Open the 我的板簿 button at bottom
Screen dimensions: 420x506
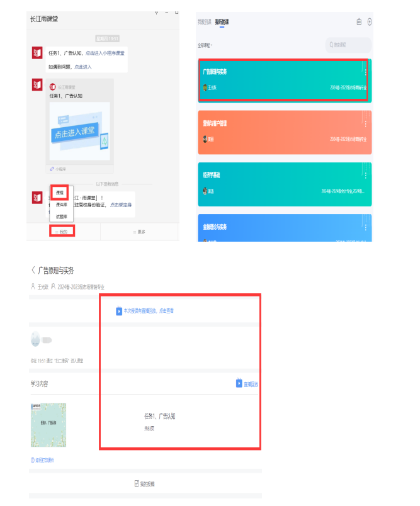[x=145, y=484]
